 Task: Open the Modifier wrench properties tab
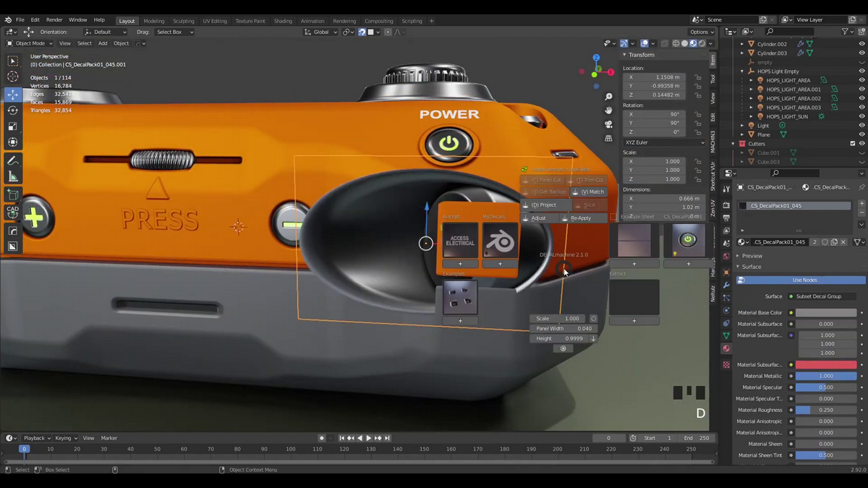click(726, 285)
